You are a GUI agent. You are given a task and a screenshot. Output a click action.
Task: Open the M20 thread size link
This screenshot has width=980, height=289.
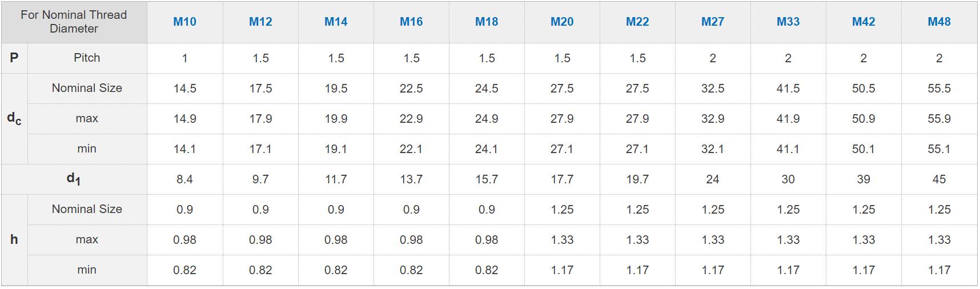tap(562, 22)
